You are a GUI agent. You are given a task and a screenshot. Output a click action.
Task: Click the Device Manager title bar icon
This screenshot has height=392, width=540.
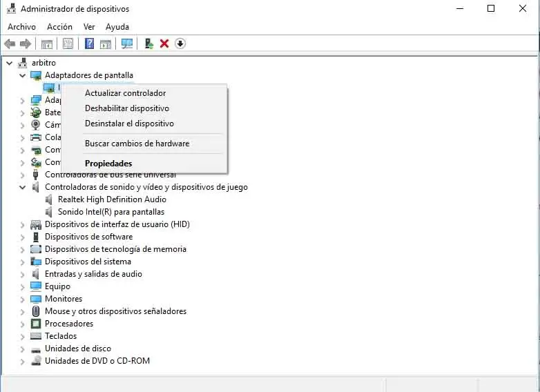11,8
